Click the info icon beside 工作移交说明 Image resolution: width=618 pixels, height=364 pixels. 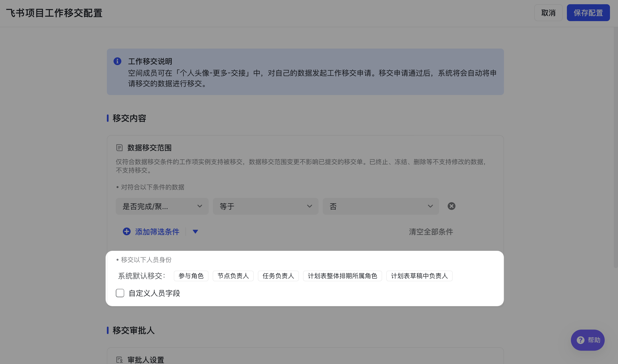117,61
